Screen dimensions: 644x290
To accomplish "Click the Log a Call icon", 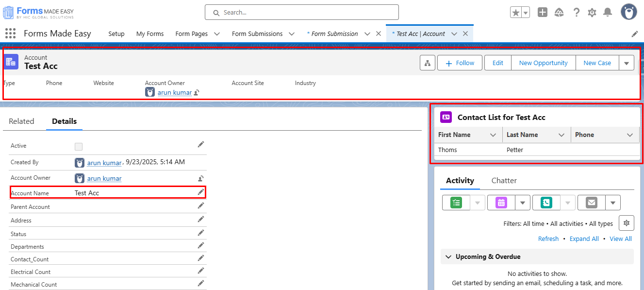I will [546, 203].
